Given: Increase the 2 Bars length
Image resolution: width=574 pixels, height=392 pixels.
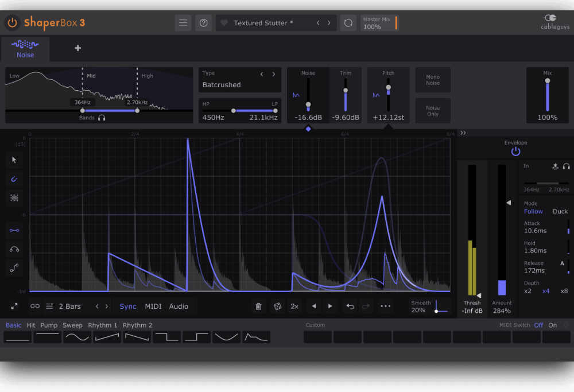Looking at the screenshot, I should [x=107, y=306].
